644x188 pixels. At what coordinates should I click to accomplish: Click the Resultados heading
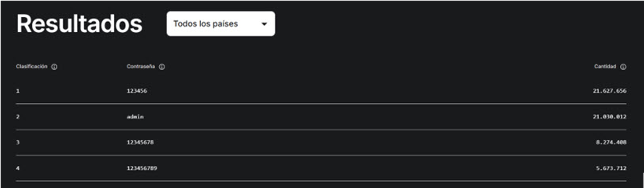click(79, 24)
